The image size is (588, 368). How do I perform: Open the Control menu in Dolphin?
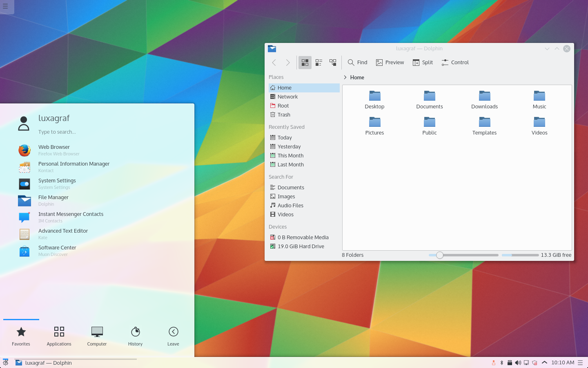(x=454, y=62)
